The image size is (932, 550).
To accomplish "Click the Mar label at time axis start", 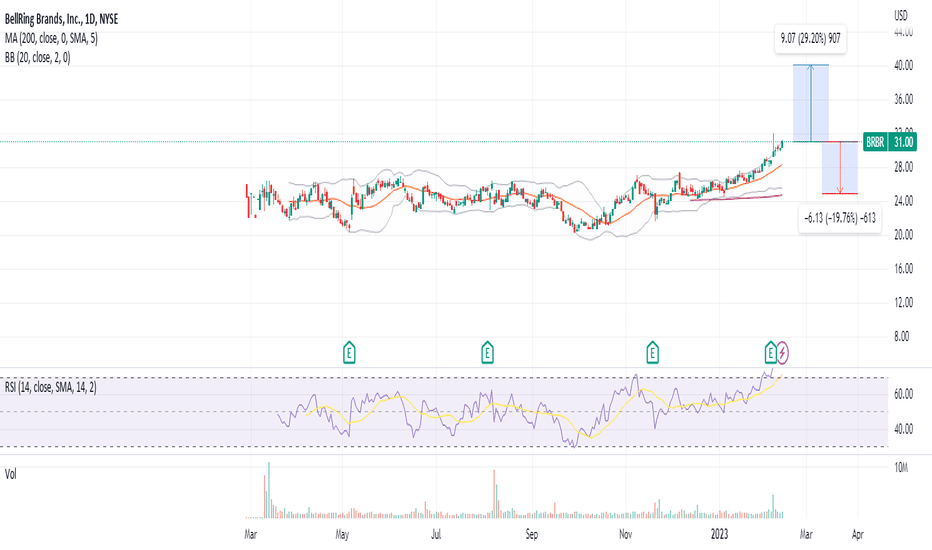I will tap(250, 535).
